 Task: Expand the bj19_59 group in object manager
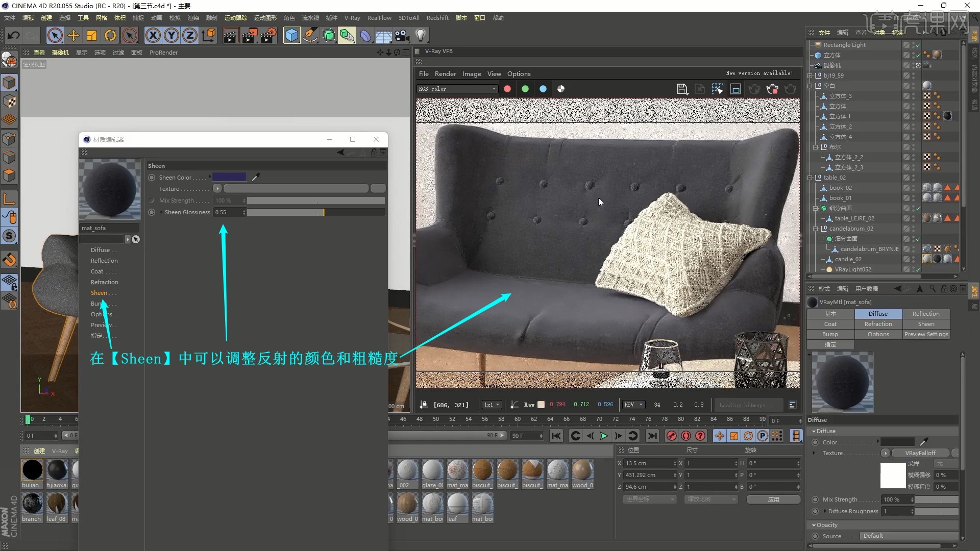(811, 76)
